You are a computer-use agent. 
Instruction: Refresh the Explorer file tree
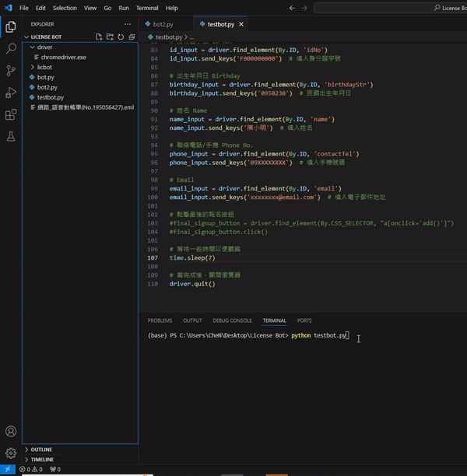[x=121, y=37]
